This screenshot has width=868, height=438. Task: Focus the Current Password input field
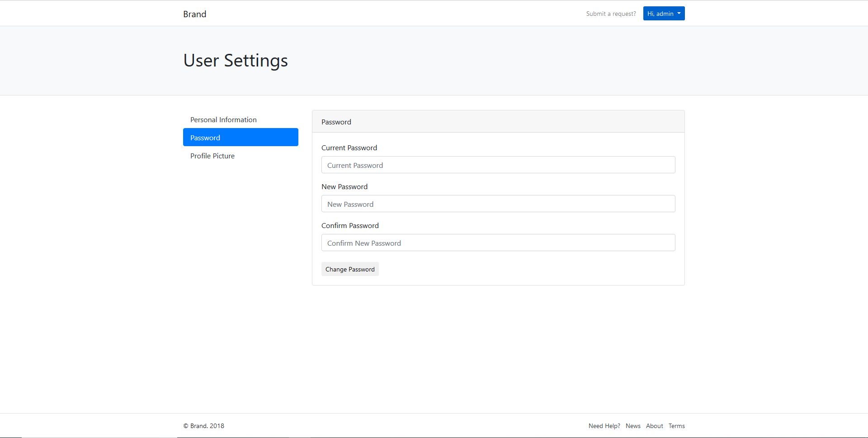point(498,165)
